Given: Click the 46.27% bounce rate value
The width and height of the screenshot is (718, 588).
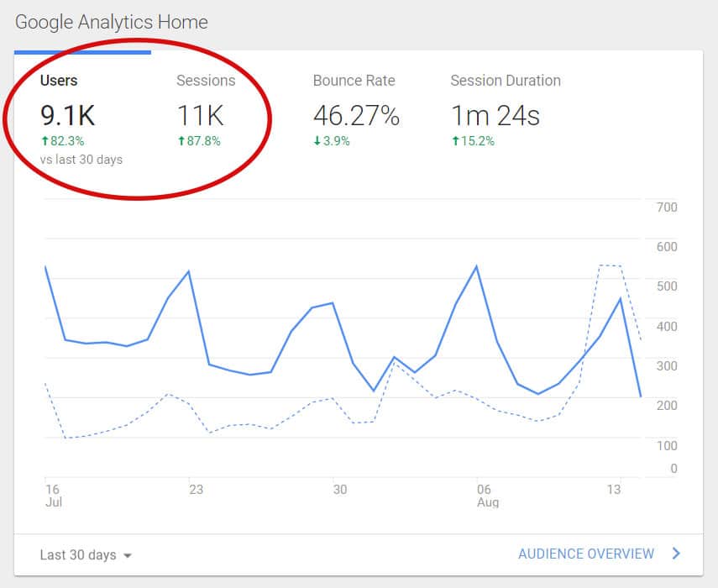Looking at the screenshot, I should [356, 115].
